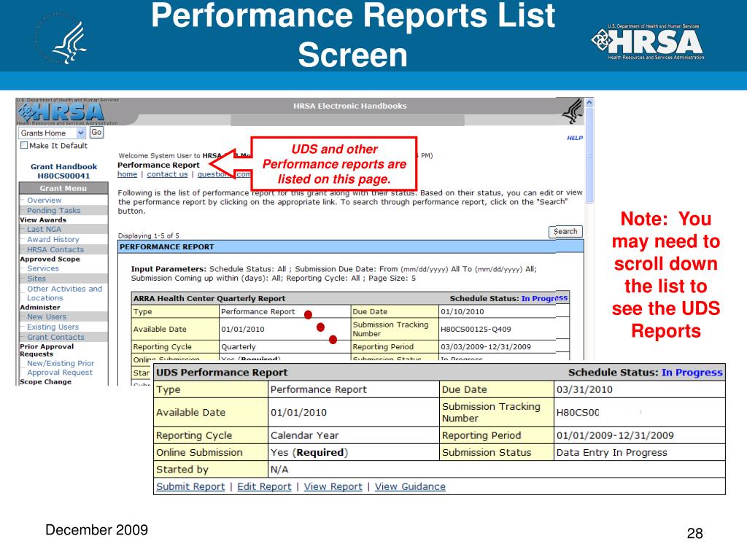Open the Grants Home dropdown
747x560 pixels.
52,133
